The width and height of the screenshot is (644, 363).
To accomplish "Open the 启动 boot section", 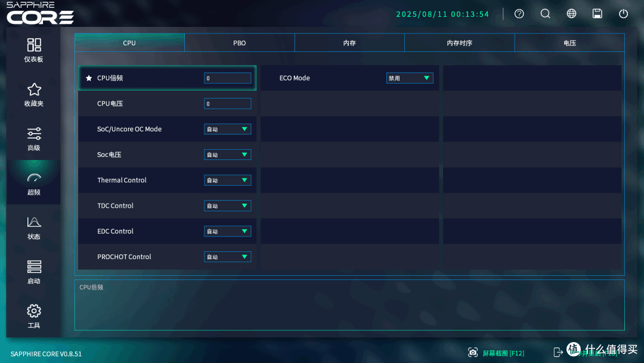I will [33, 273].
